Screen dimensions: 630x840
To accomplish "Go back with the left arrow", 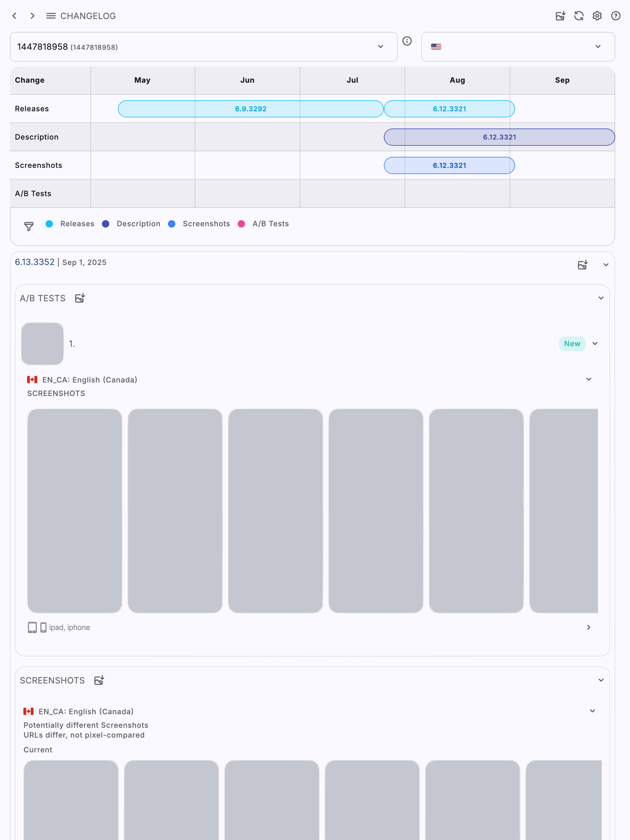I will click(x=14, y=16).
